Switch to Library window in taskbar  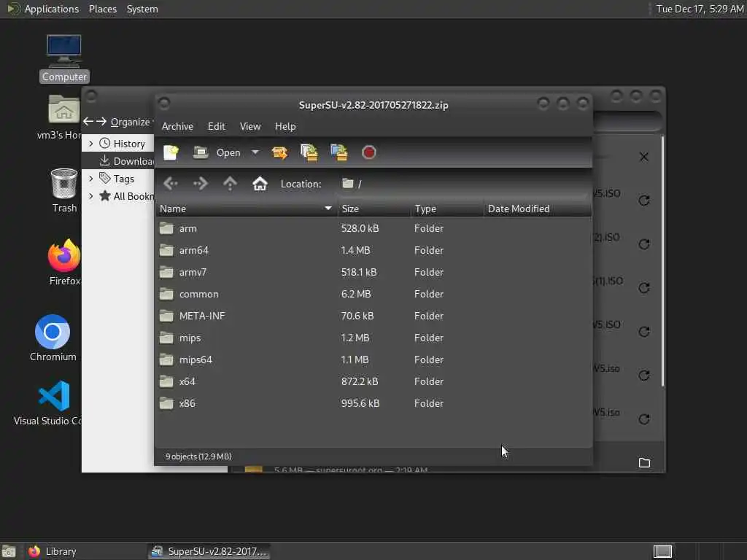coord(85,551)
